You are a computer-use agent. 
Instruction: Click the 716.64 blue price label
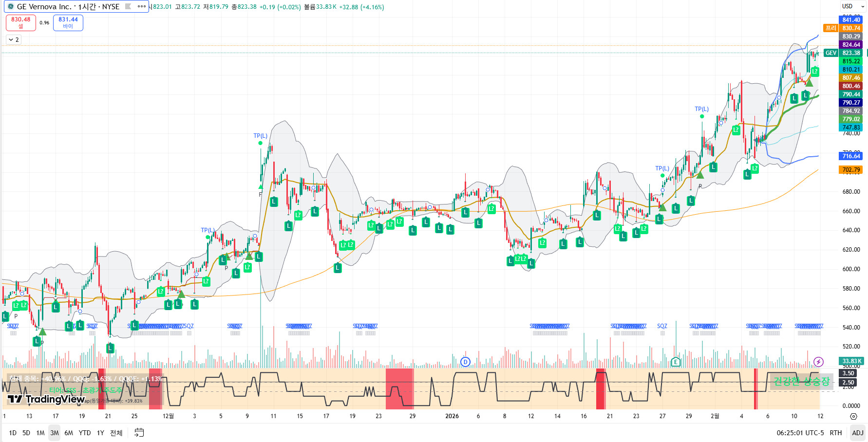[x=851, y=156]
